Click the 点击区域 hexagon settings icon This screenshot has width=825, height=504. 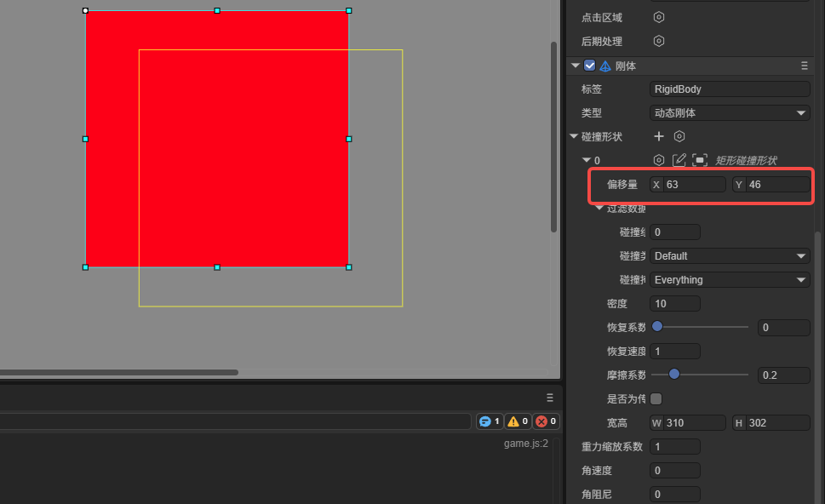tap(659, 17)
